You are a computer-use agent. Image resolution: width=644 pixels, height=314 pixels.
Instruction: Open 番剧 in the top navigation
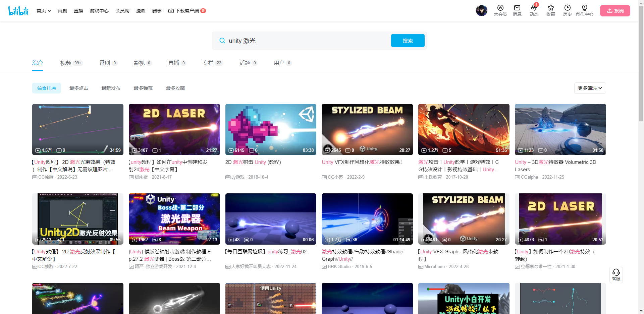pyautogui.click(x=62, y=11)
